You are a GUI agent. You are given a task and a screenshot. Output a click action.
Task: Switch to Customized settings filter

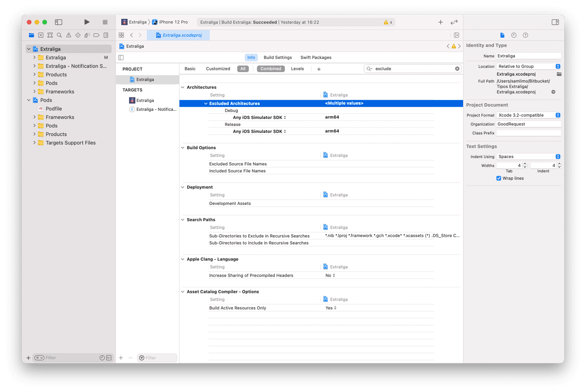point(218,69)
